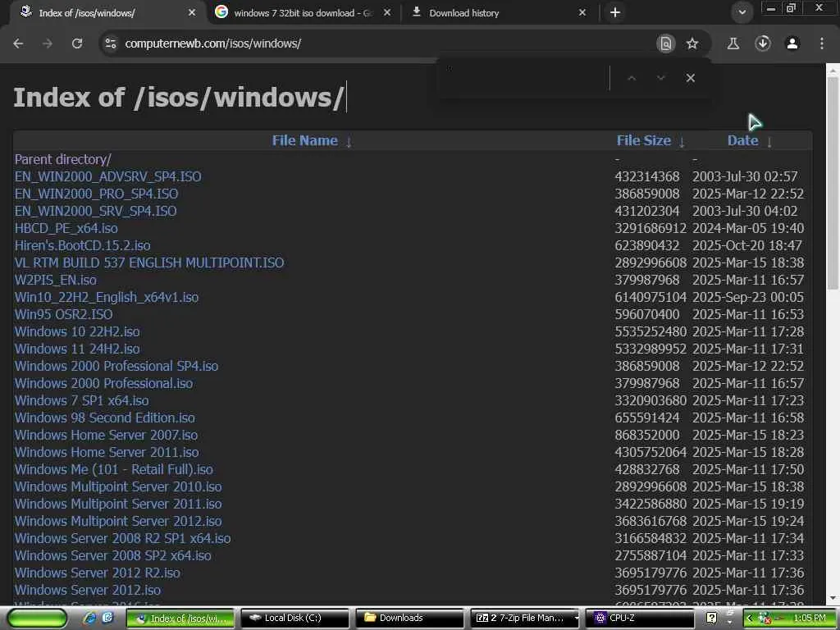Image resolution: width=840 pixels, height=630 pixels.
Task: Open a new tab with the plus button
Action: (615, 12)
